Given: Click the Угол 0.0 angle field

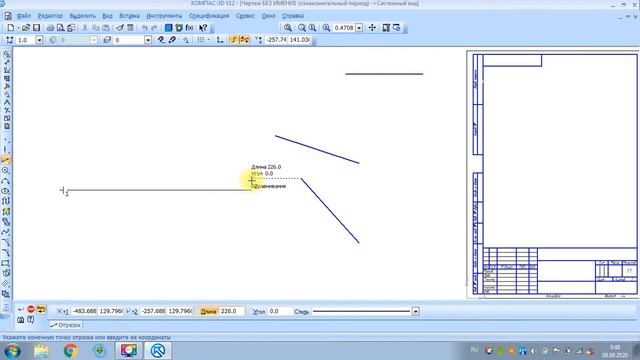Looking at the screenshot, I should tap(280, 311).
